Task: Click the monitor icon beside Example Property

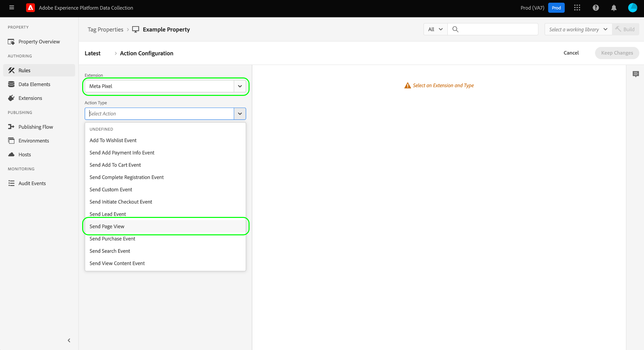Action: (136, 30)
